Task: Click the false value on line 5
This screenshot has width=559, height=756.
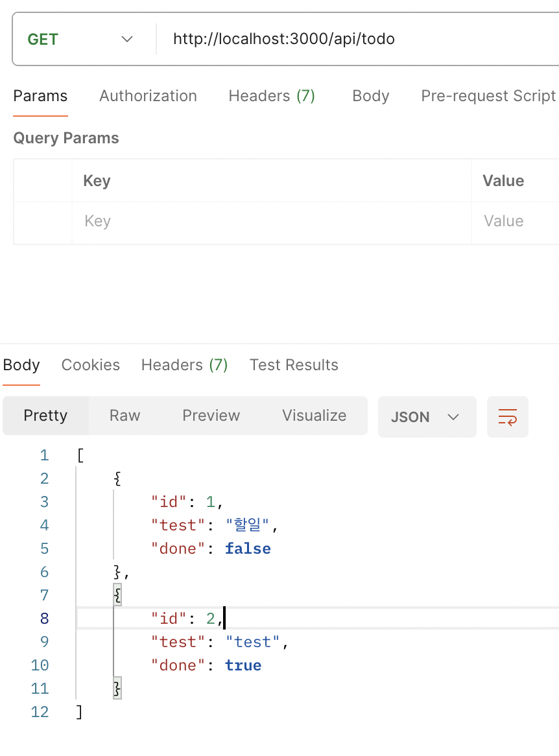Action: point(248,549)
